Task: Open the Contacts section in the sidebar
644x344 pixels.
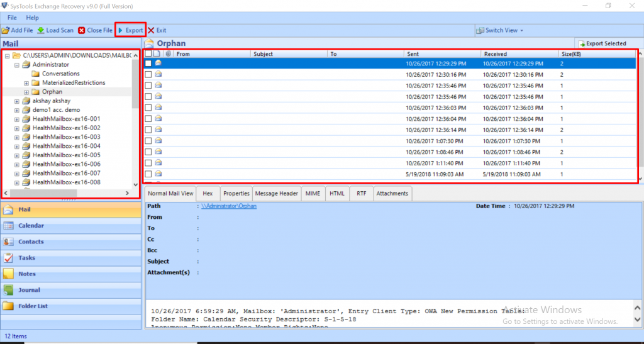Action: point(31,241)
